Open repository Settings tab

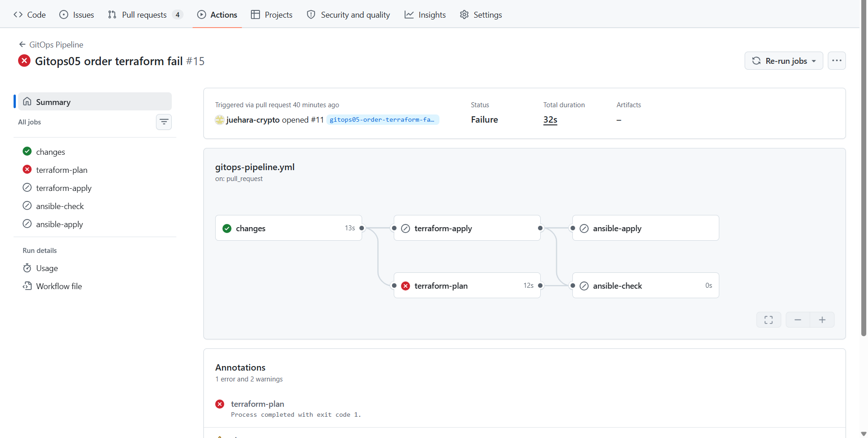(x=481, y=15)
